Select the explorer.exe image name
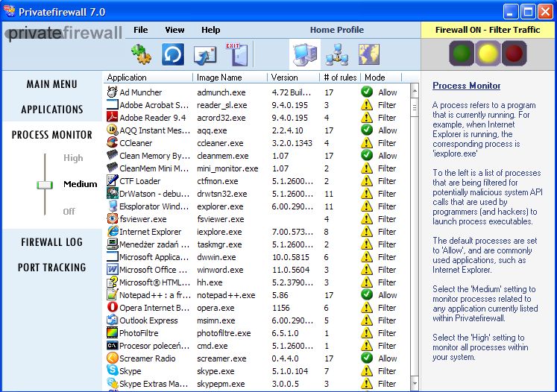The height and width of the screenshot is (392, 557). (x=220, y=206)
